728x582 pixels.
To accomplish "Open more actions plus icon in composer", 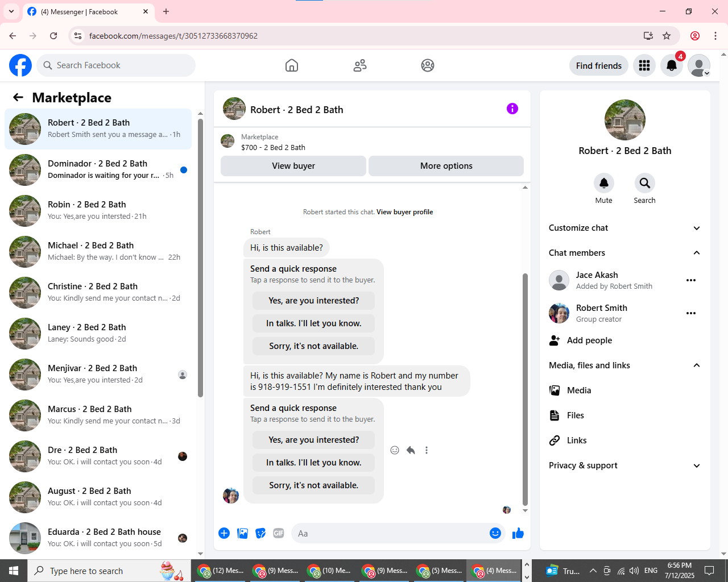I will pos(224,533).
